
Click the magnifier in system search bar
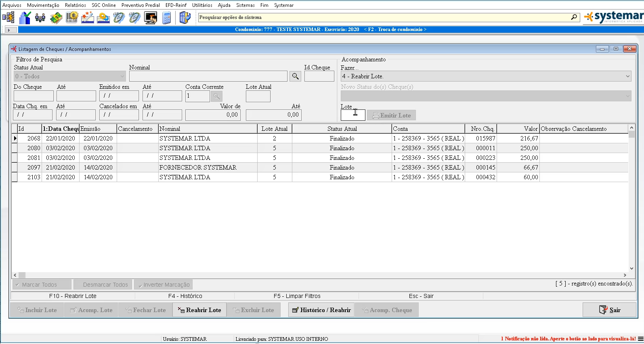(x=574, y=17)
